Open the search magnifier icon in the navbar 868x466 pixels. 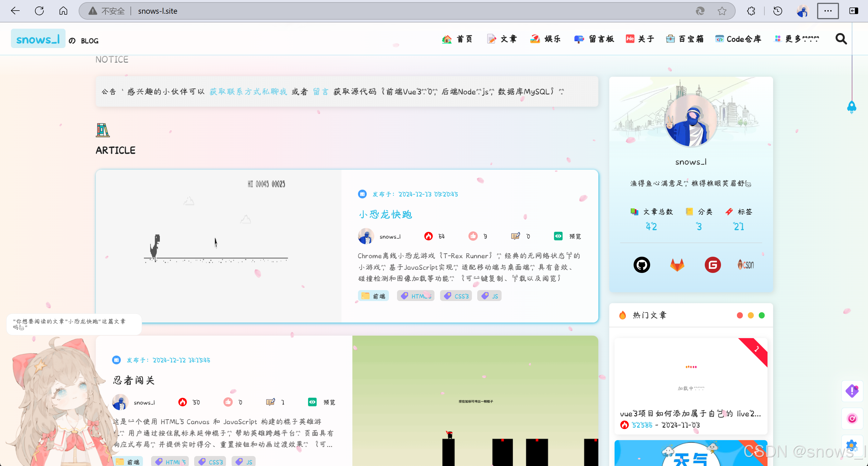pyautogui.click(x=841, y=39)
